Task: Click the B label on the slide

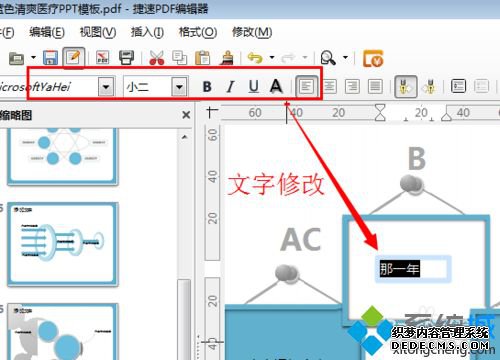Action: click(x=417, y=159)
